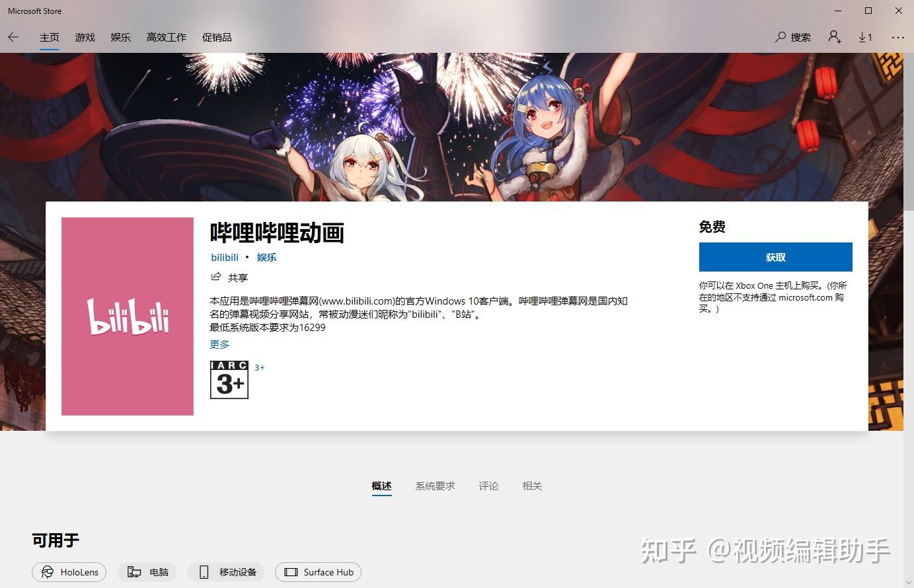The width and height of the screenshot is (914, 588).
Task: Open the user account profile icon
Action: coord(834,37)
